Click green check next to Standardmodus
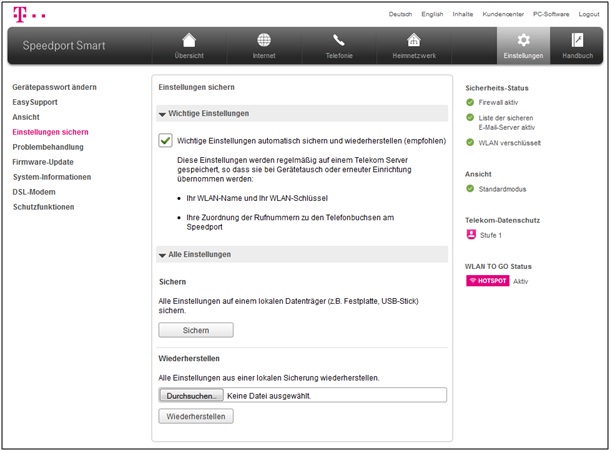This screenshot has height=451, width=611. [470, 189]
